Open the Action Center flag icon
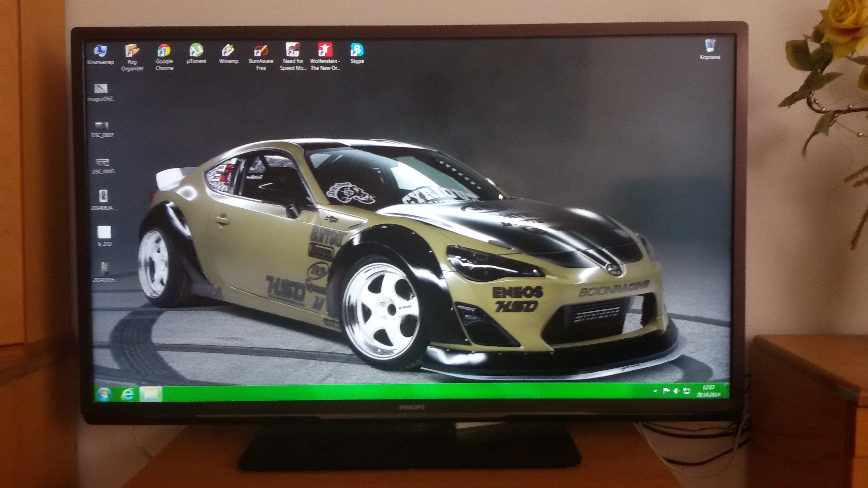This screenshot has width=868, height=488. [666, 391]
